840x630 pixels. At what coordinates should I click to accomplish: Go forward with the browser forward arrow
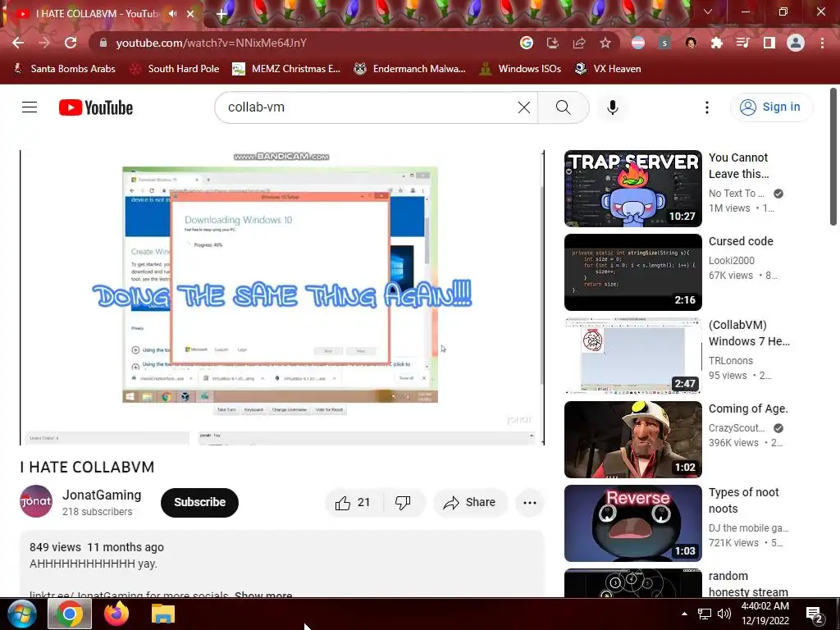44,43
